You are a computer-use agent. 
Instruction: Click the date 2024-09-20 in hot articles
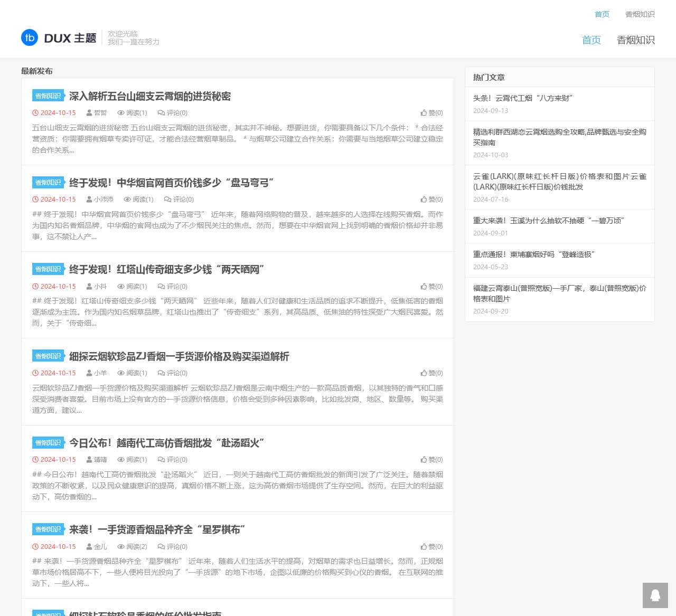(491, 311)
